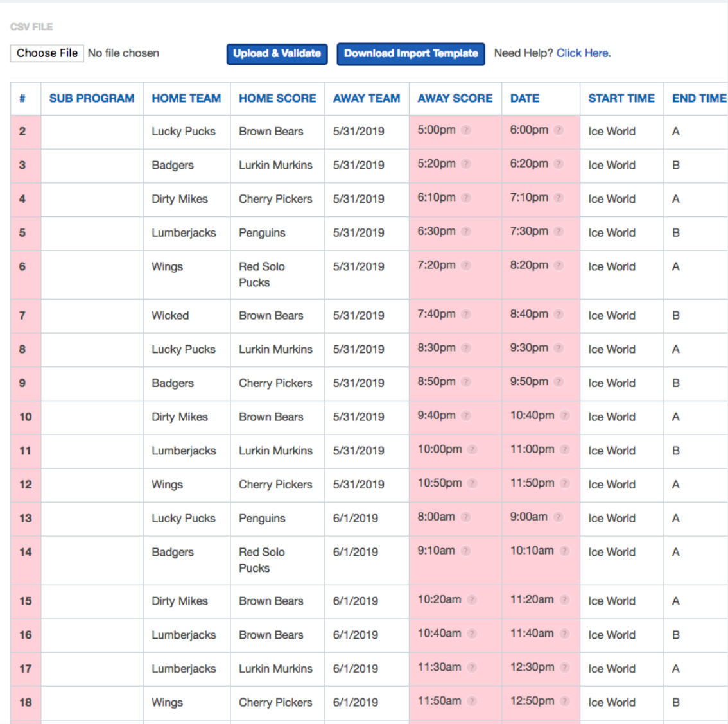The image size is (728, 724).
Task: Click the help icon next to 9:50pm
Action: point(559,382)
